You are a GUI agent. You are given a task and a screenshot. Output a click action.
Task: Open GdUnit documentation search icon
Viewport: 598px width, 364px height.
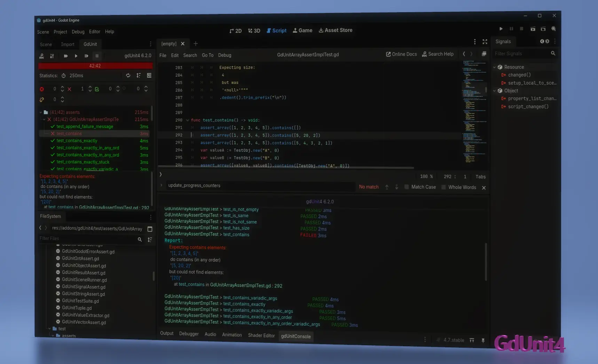(42, 56)
